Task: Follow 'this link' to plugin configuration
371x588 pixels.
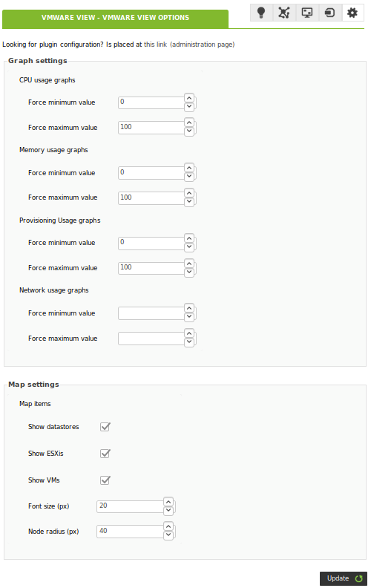Action: click(156, 45)
